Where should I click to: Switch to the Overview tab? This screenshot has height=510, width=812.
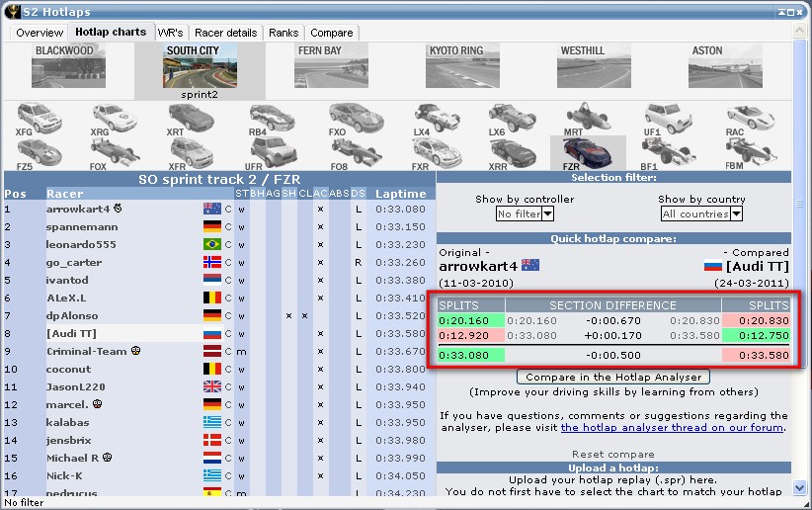pyautogui.click(x=40, y=33)
